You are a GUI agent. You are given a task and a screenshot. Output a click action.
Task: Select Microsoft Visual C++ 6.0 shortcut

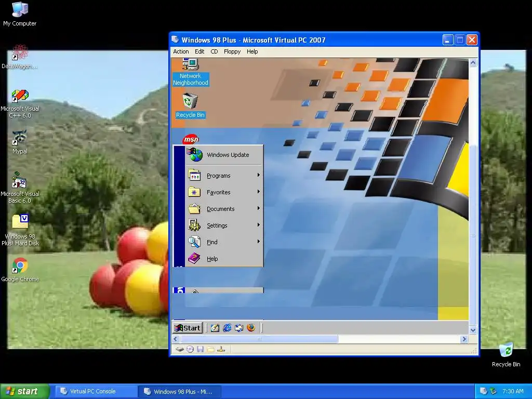[x=20, y=104]
